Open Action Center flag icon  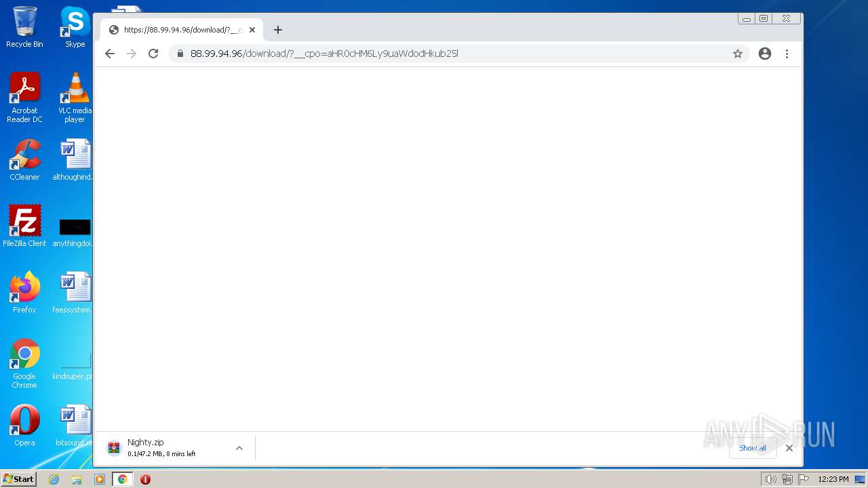tap(804, 479)
